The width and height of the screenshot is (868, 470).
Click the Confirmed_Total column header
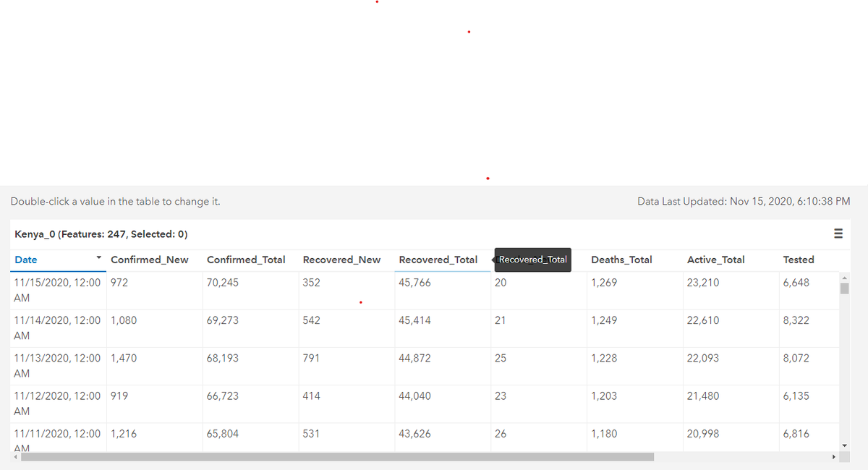[246, 260]
